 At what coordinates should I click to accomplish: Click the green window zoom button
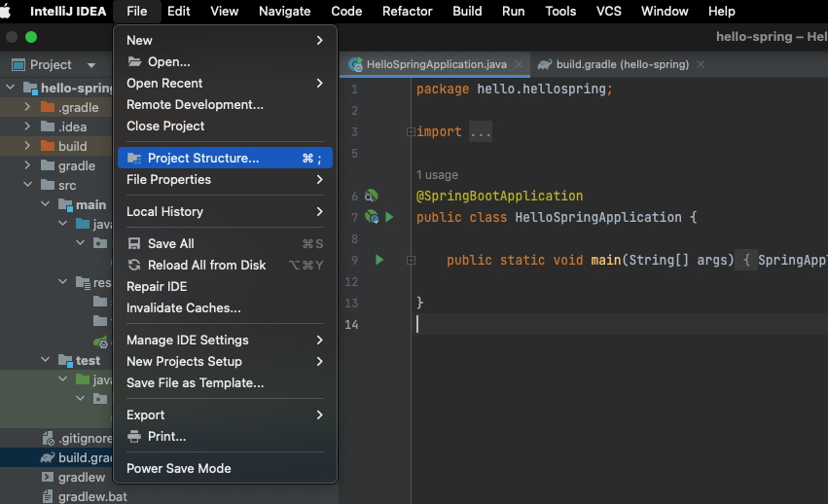[31, 37]
